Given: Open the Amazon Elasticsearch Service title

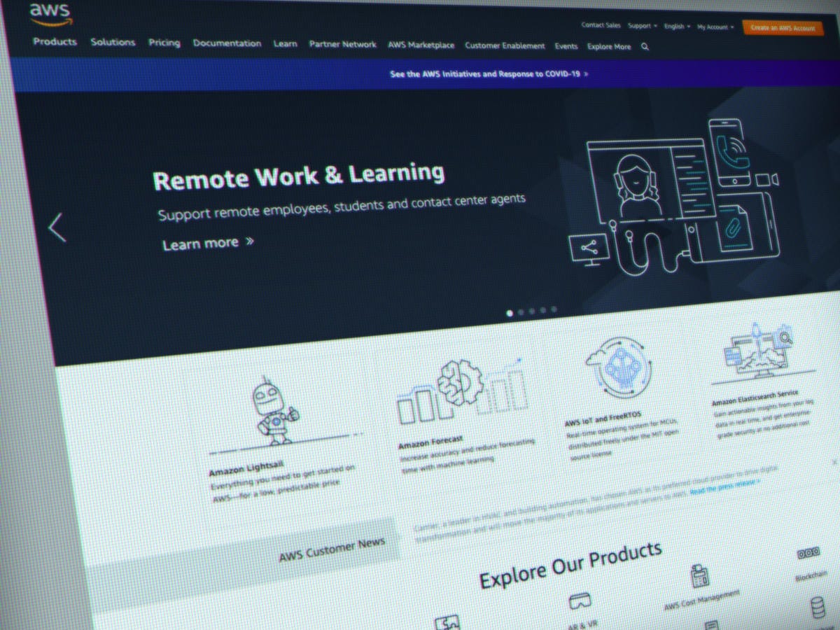Looking at the screenshot, I should point(755,398).
